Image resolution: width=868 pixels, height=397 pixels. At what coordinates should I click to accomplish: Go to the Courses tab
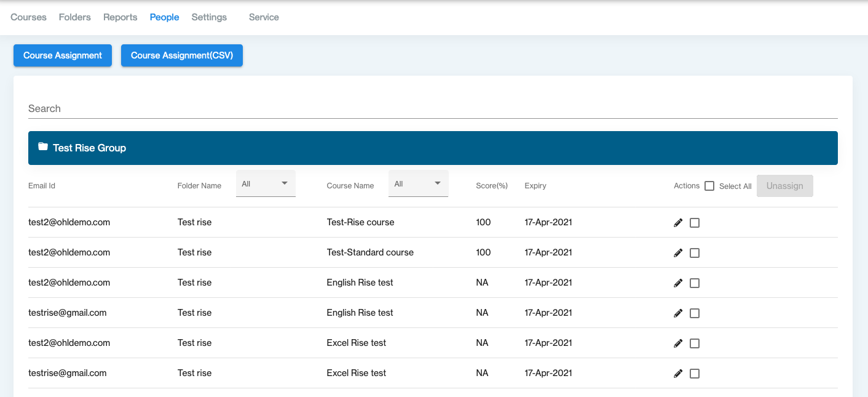[x=29, y=17]
